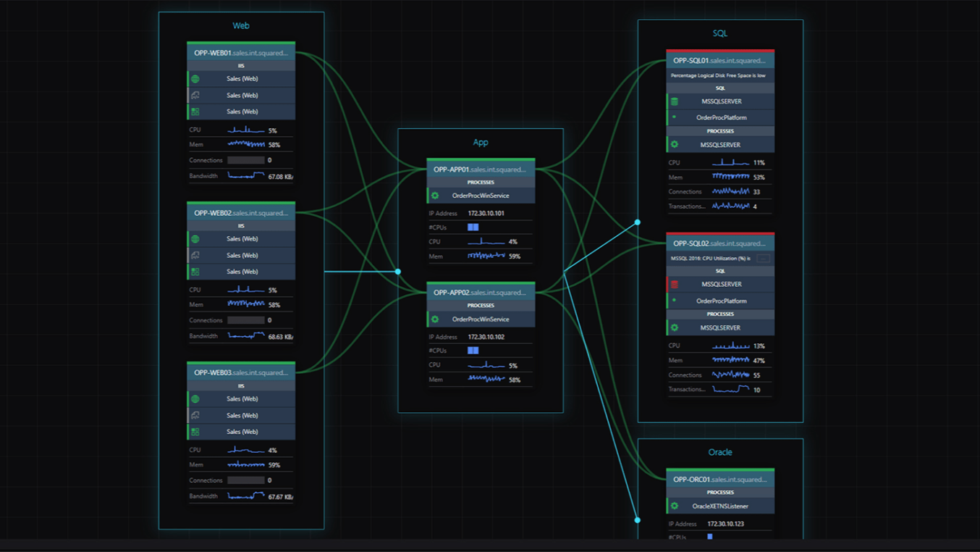Expand the blue connection dot near the Oracle group
The height and width of the screenshot is (552, 980).
click(637, 519)
